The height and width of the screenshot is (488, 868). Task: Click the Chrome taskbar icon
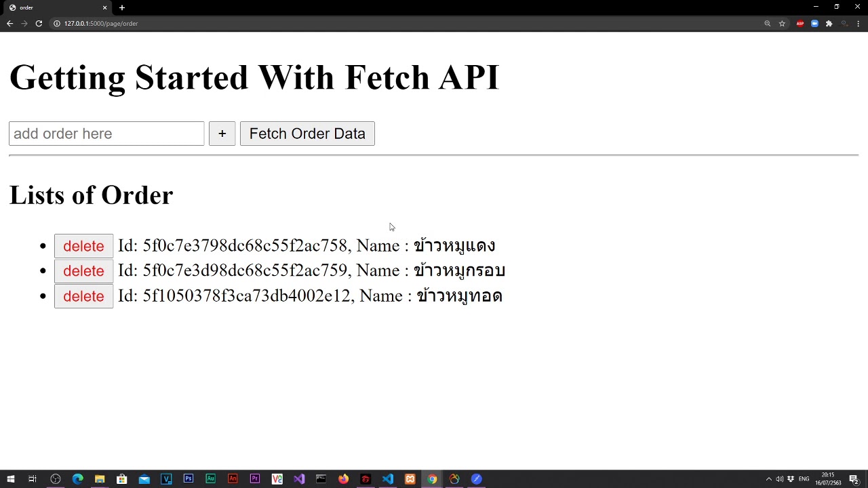tap(432, 479)
